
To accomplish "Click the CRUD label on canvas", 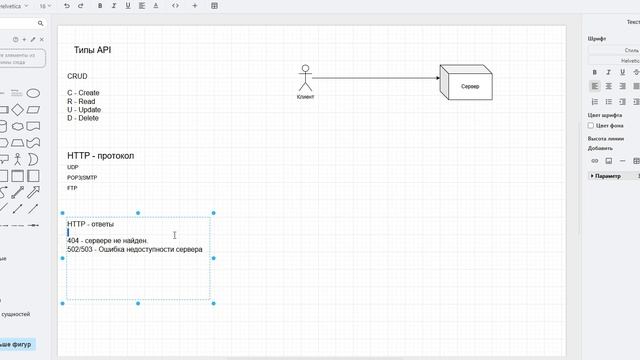I will 77,76.
